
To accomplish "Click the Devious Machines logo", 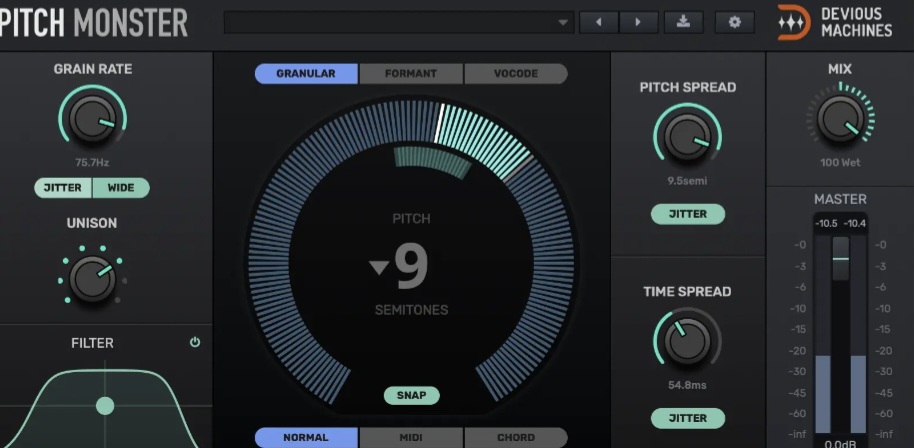I will point(835,23).
